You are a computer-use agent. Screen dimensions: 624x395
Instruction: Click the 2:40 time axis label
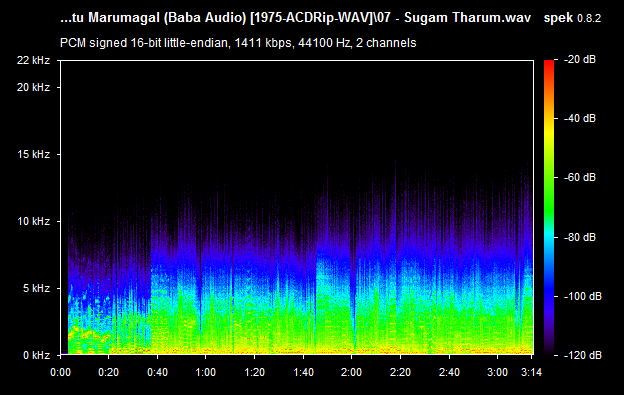449,372
